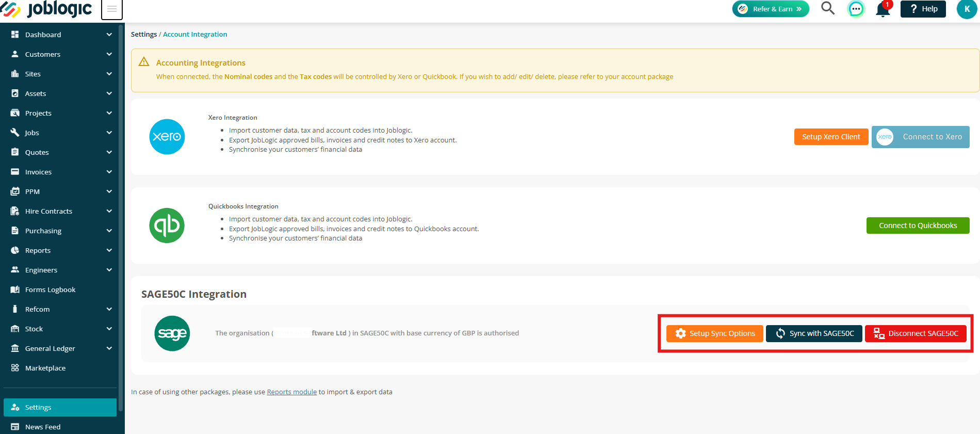Click the Stock warehouse icon
The width and height of the screenshot is (980, 434).
[x=15, y=328]
